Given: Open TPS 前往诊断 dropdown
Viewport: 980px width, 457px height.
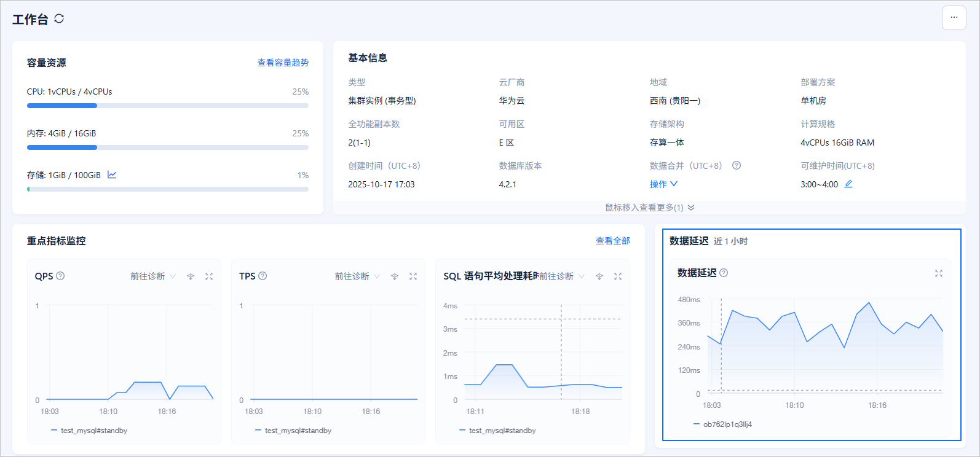Looking at the screenshot, I should (x=357, y=276).
